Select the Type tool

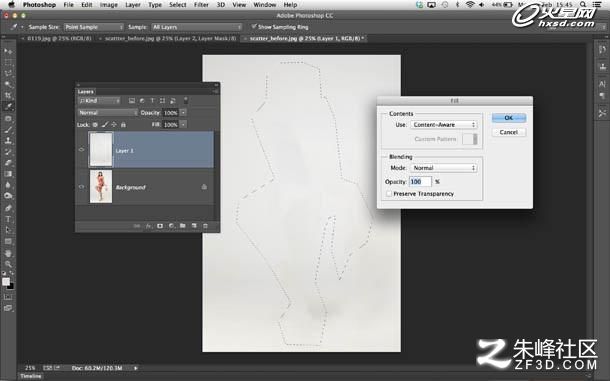[8, 219]
